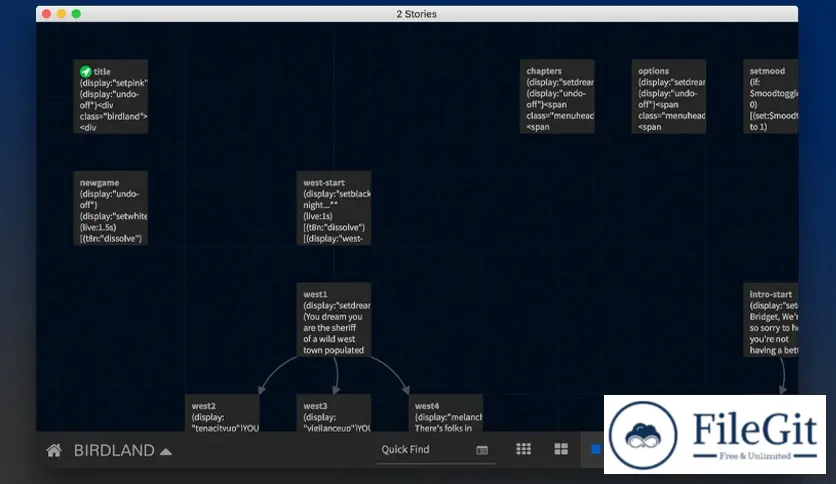Select the west1 passage card
The height and width of the screenshot is (484, 836).
pos(334,320)
